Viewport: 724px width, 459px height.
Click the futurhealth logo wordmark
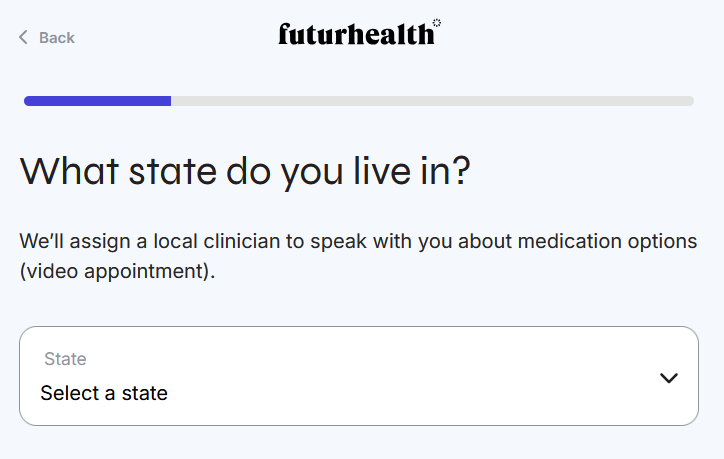pyautogui.click(x=356, y=34)
